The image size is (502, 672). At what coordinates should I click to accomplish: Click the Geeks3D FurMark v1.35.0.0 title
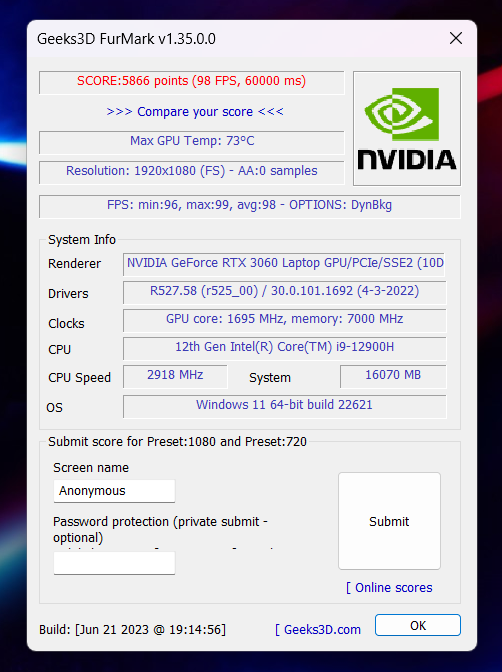126,39
